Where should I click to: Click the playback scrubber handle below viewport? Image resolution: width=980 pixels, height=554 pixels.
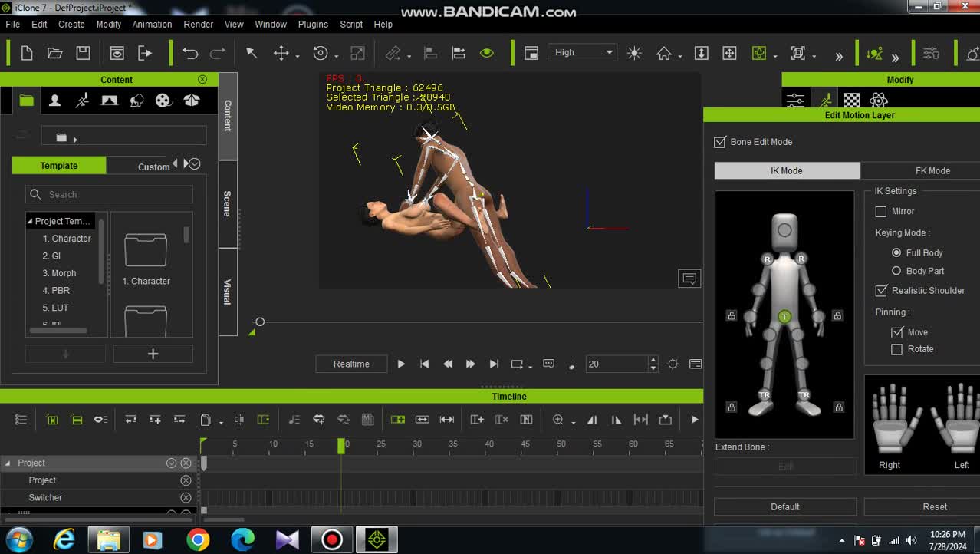click(260, 322)
